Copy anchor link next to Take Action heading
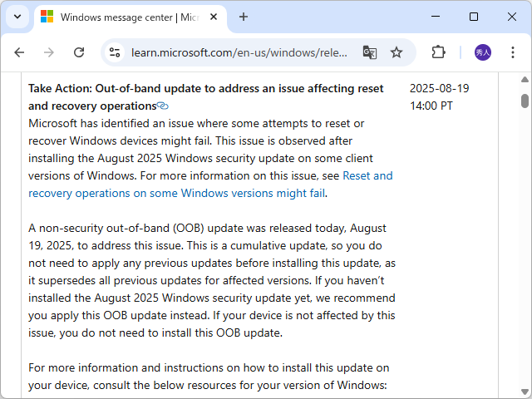 pyautogui.click(x=163, y=106)
